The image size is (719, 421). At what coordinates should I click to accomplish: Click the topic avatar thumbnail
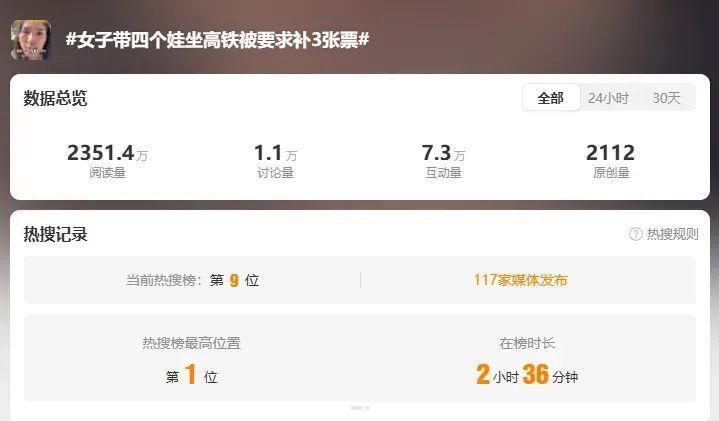[x=31, y=40]
